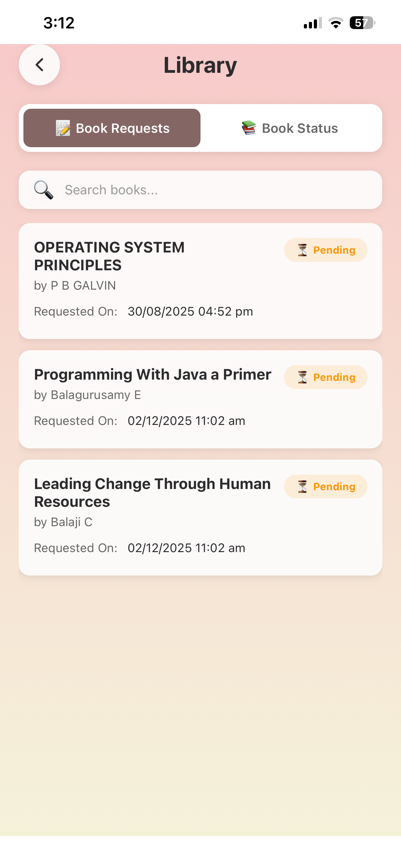Tap the notepad icon in Book Requests
The width and height of the screenshot is (401, 868).
click(63, 128)
